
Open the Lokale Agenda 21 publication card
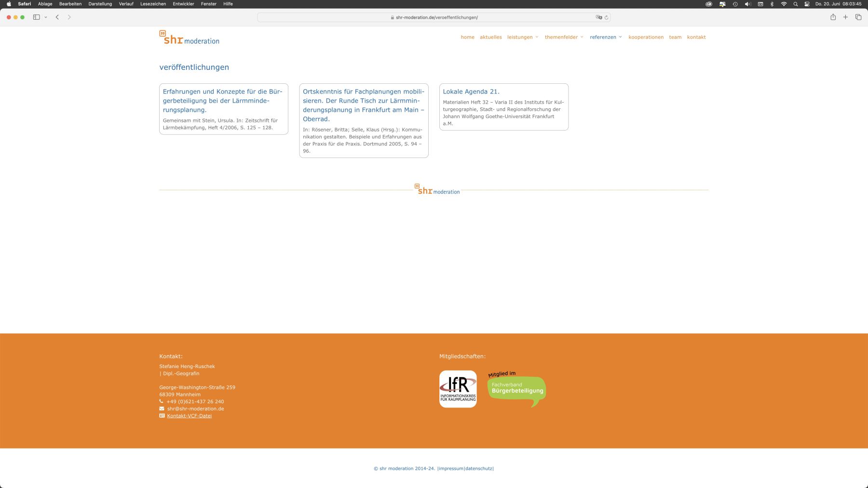[503, 107]
